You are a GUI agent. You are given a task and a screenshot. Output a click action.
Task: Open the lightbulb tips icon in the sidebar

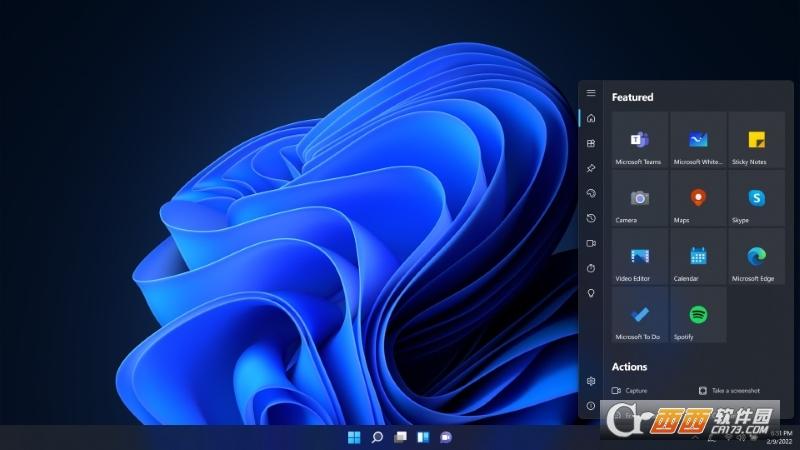coord(591,293)
